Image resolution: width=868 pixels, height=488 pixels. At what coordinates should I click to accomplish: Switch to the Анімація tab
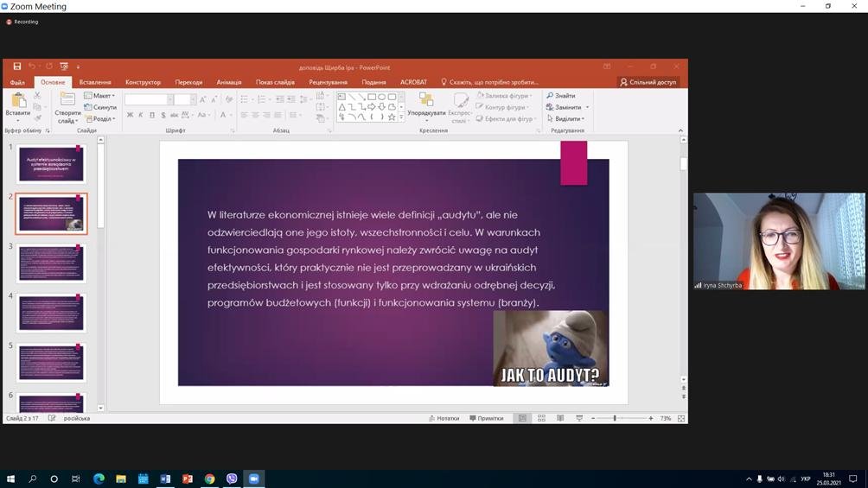coord(228,82)
